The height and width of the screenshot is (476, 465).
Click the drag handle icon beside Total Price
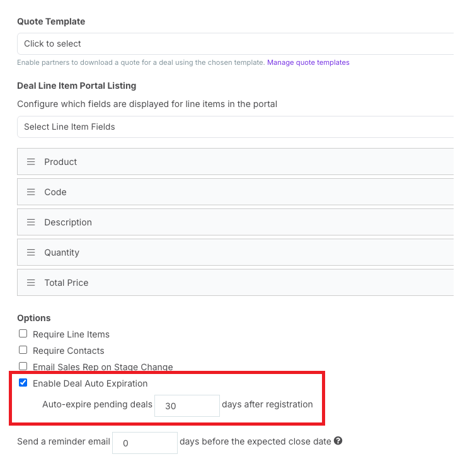coord(31,283)
